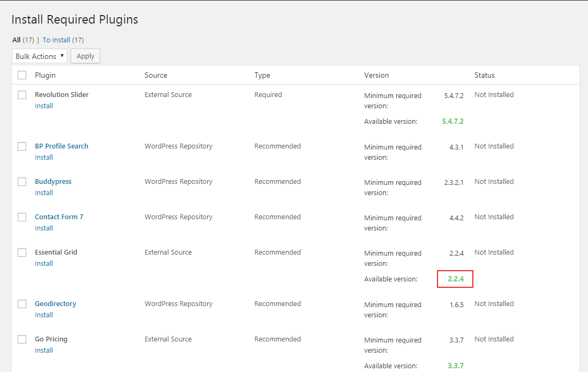Open the BP Profile Search plugin link
The image size is (588, 372).
pos(62,146)
